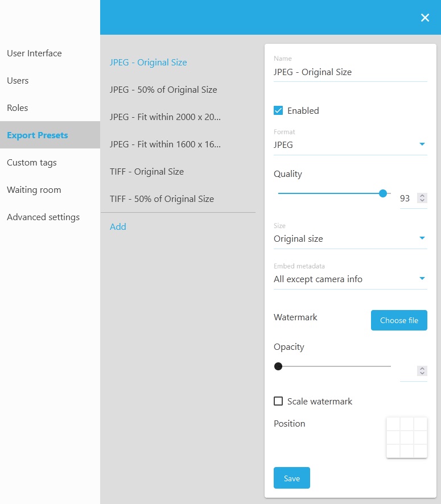Select top-left cell in watermark Position grid

[x=393, y=424]
